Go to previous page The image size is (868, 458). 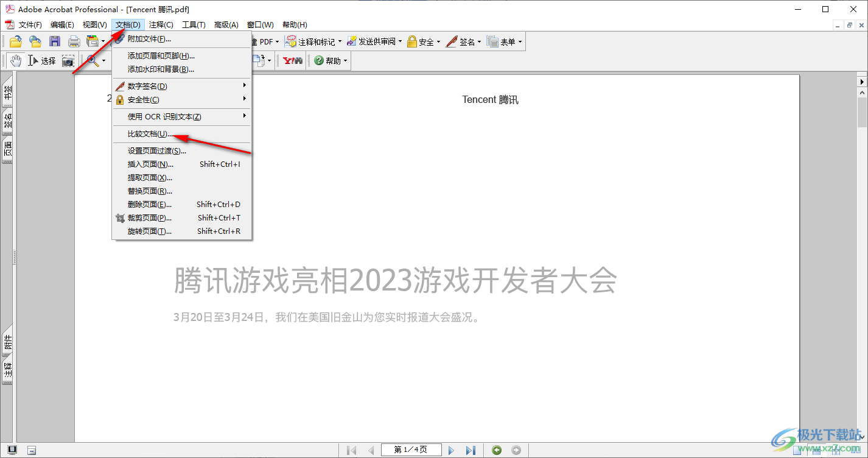coord(371,450)
